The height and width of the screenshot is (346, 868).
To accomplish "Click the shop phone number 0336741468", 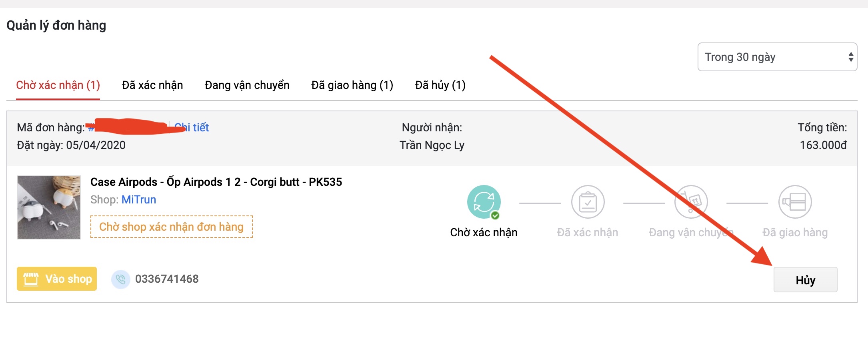I will pyautogui.click(x=167, y=279).
